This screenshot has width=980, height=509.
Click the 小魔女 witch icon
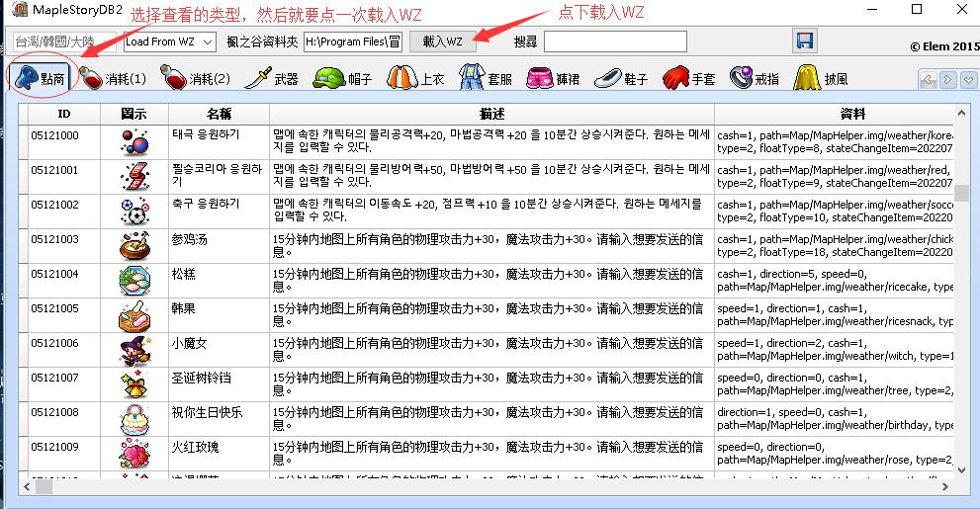click(x=134, y=350)
